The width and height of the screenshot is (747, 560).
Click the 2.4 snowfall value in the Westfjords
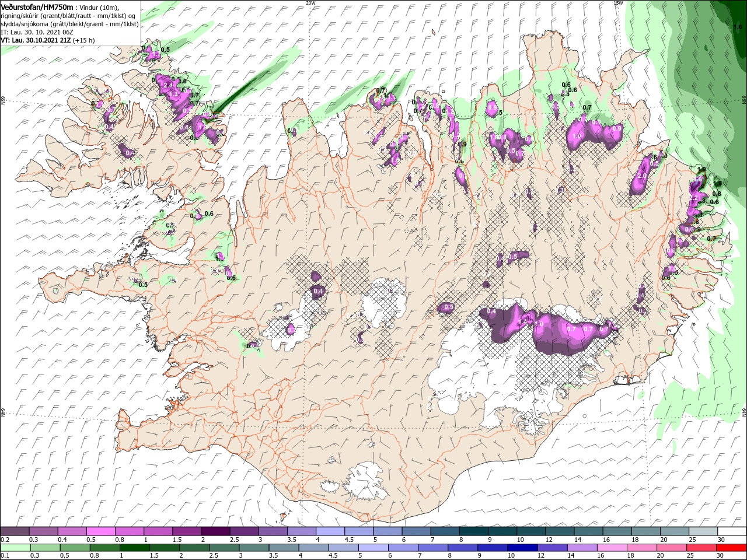coord(169,86)
